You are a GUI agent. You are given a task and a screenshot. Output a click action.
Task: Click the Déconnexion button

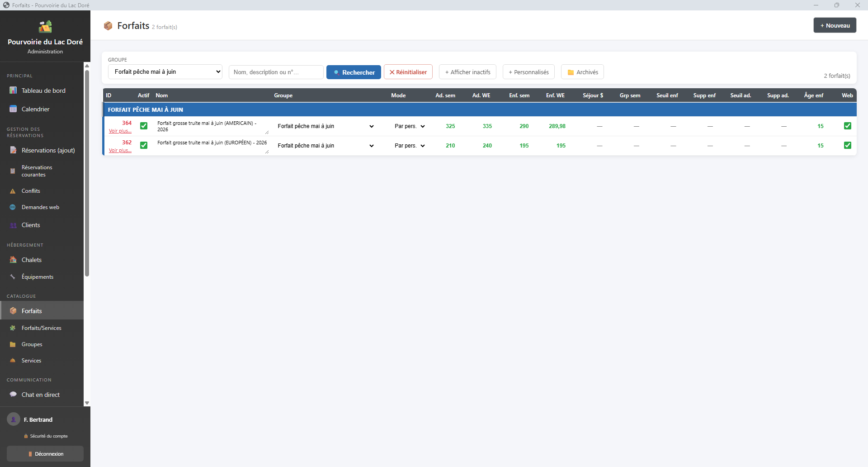45,454
